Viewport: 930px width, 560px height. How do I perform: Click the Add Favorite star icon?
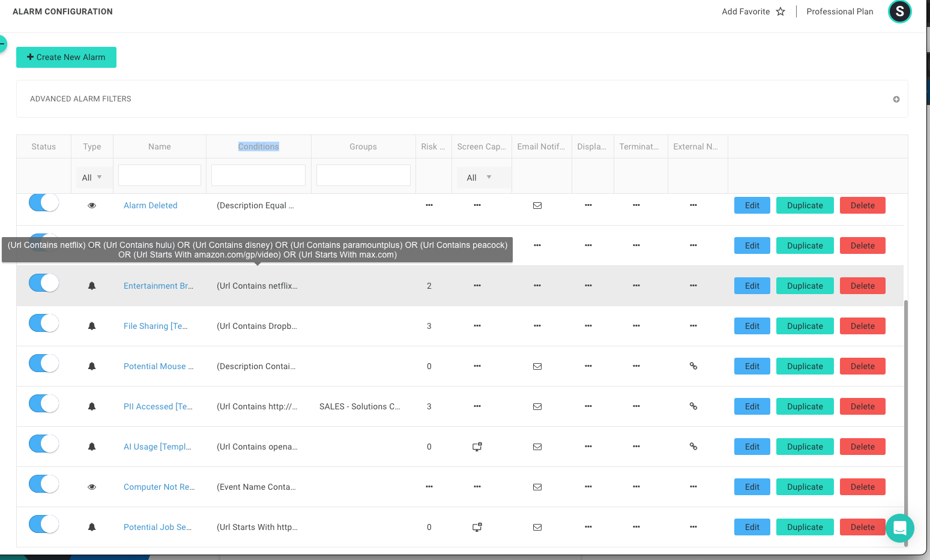[779, 11]
